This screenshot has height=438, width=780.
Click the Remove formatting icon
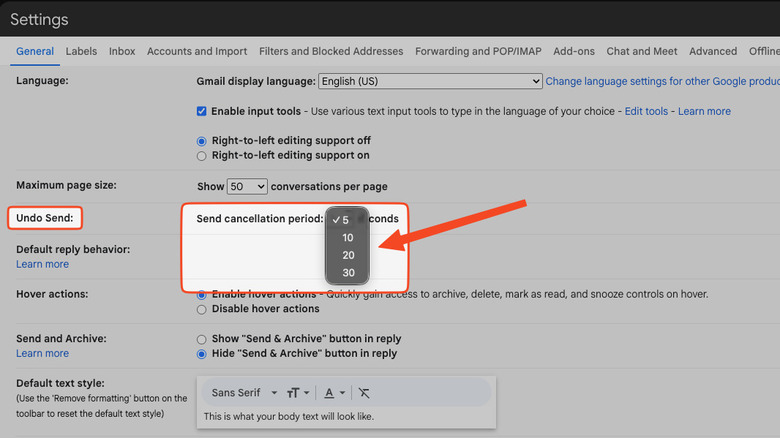pyautogui.click(x=364, y=393)
